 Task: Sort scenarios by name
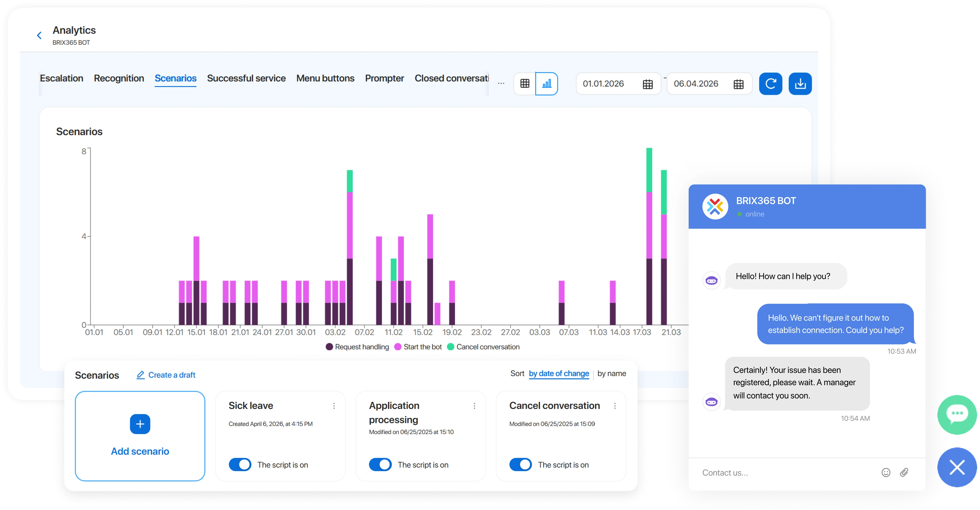[x=611, y=373]
